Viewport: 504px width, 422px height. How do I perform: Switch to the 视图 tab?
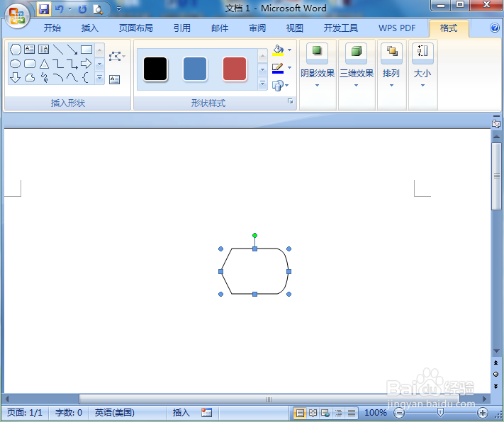[x=295, y=28]
